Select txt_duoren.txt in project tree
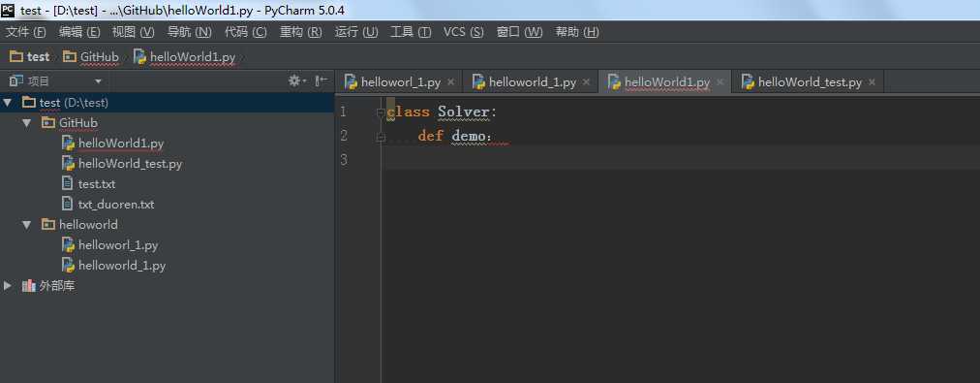 point(115,204)
